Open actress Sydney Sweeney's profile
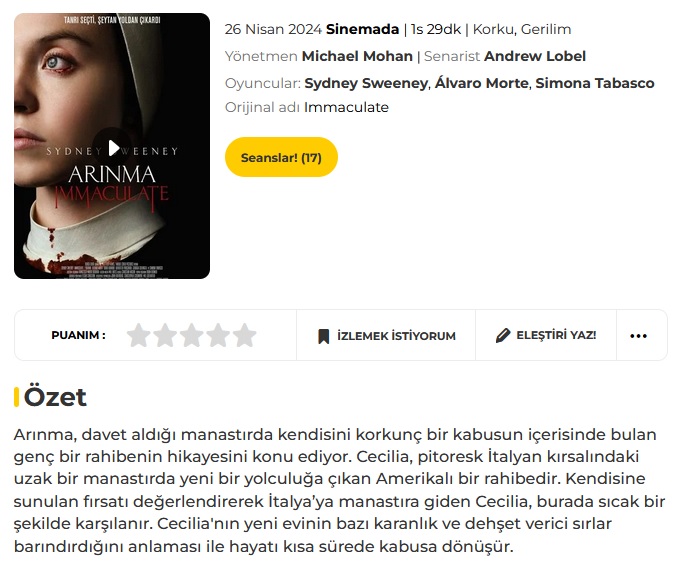 pyautogui.click(x=366, y=83)
